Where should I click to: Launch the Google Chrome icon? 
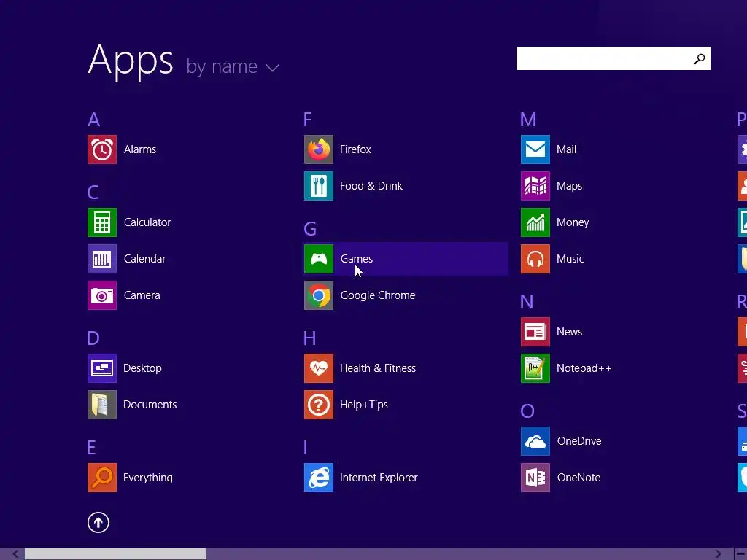coord(319,295)
